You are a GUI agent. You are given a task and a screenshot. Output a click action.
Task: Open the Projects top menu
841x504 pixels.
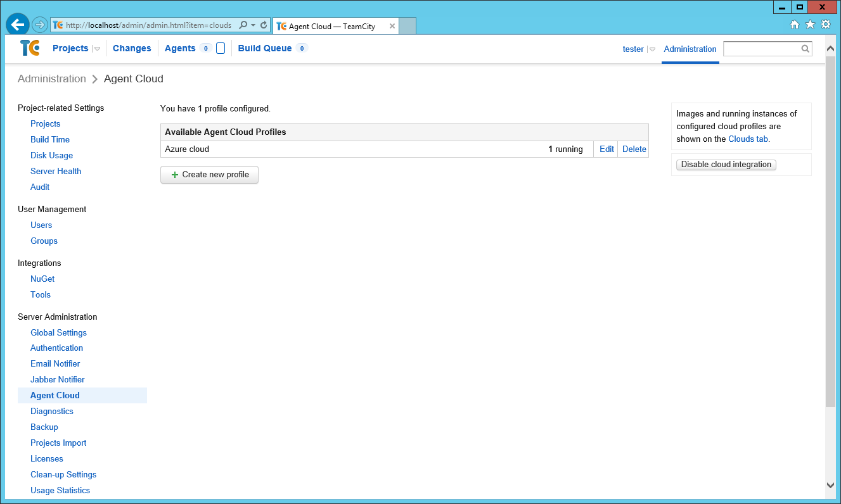(x=70, y=48)
